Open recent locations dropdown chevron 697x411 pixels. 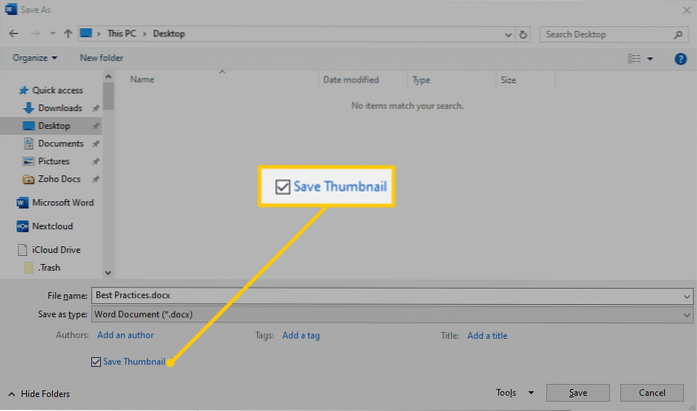coord(52,34)
